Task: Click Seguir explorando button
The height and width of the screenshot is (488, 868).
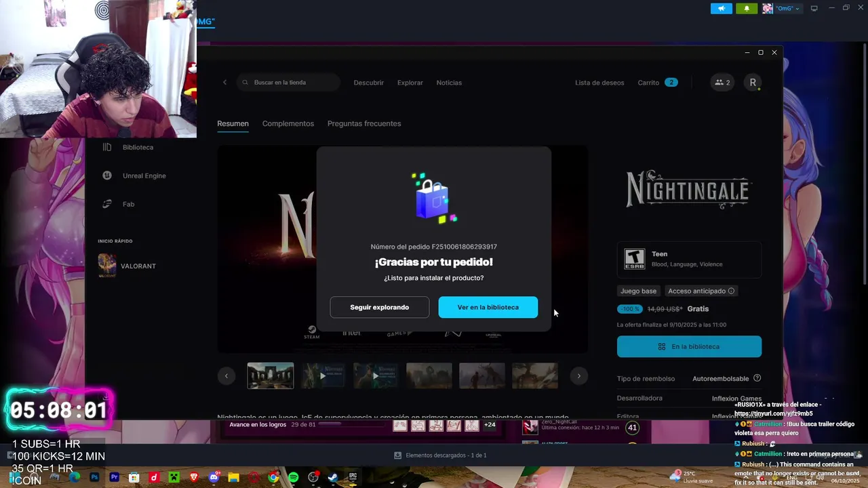Action: (x=380, y=307)
